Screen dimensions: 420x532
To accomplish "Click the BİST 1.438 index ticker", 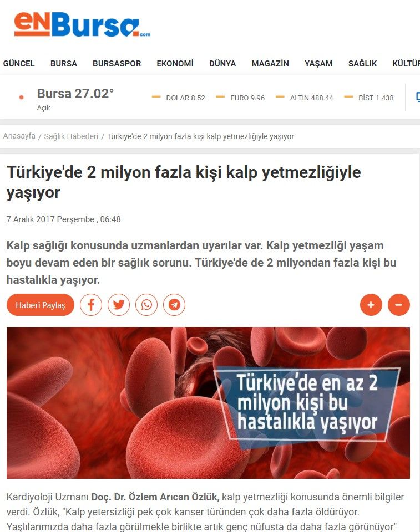I will pyautogui.click(x=369, y=98).
